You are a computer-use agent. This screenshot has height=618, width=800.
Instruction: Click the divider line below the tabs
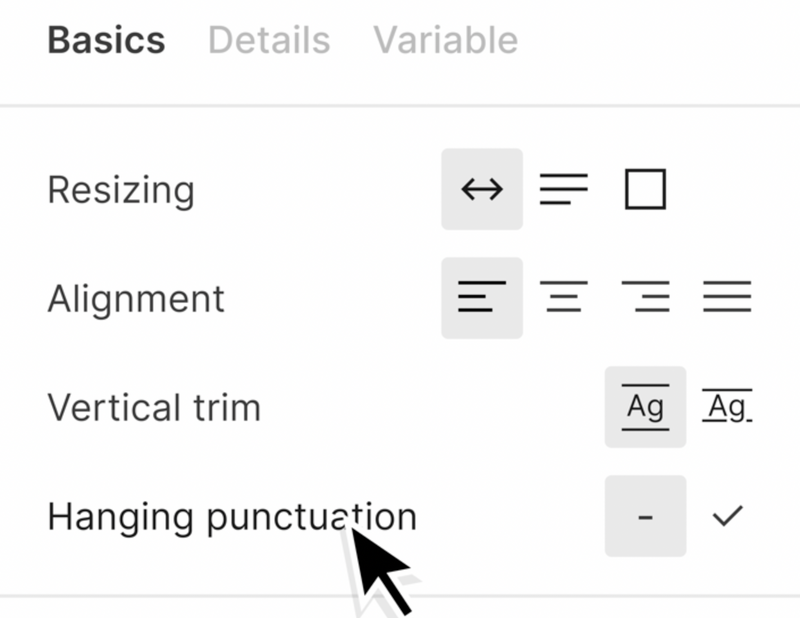(400, 106)
